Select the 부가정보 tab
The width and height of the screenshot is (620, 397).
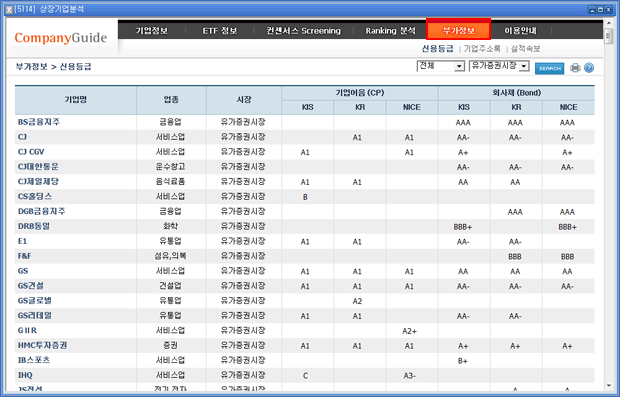pyautogui.click(x=458, y=30)
